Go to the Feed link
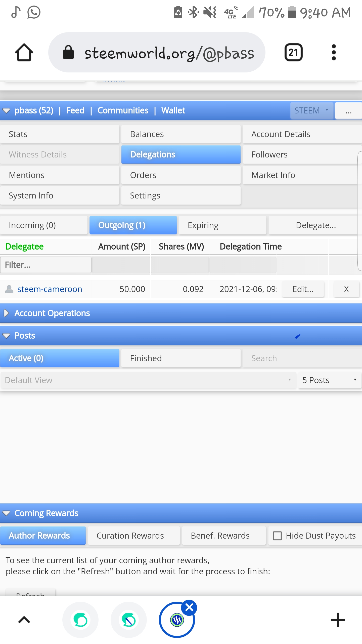The width and height of the screenshot is (362, 644). pyautogui.click(x=75, y=110)
